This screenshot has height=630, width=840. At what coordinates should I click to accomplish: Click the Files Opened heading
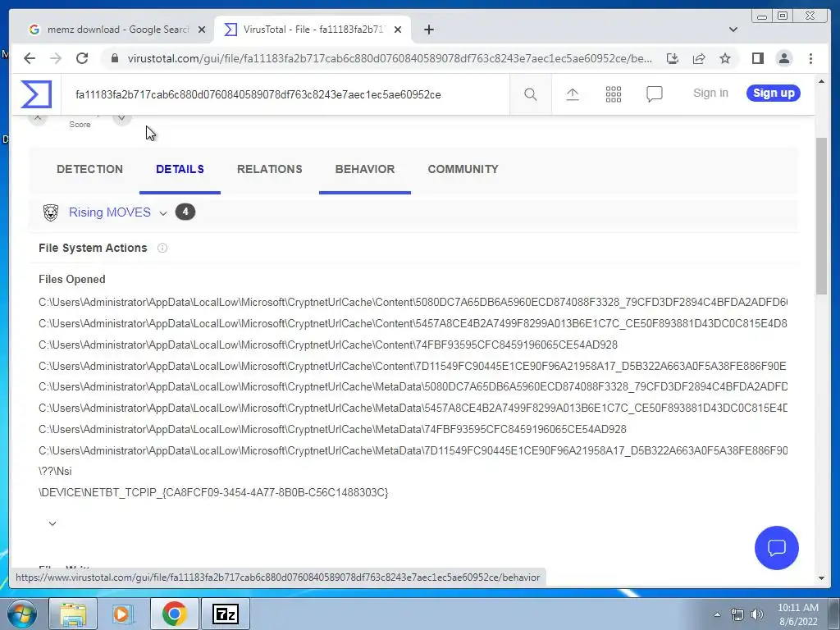pos(72,280)
